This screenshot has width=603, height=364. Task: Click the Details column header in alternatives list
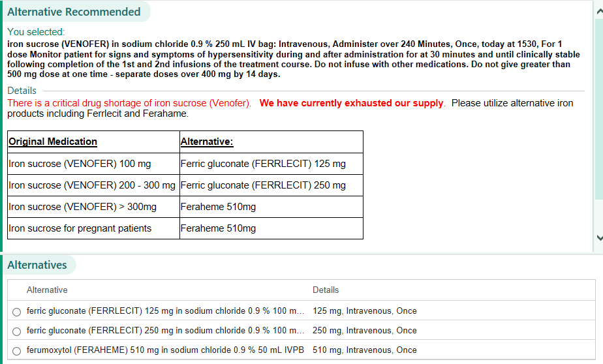[x=326, y=290]
